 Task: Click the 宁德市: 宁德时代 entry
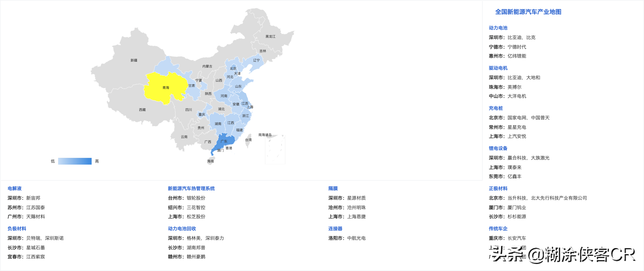tap(507, 47)
